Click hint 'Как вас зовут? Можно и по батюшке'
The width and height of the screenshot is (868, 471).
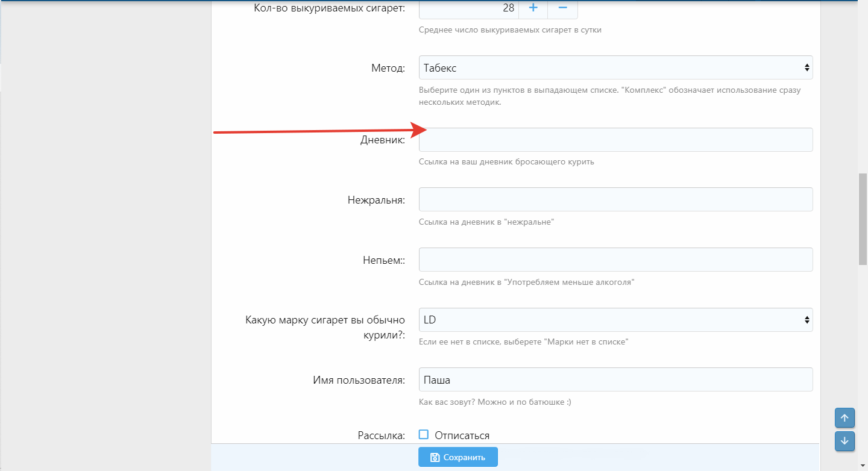(495, 402)
